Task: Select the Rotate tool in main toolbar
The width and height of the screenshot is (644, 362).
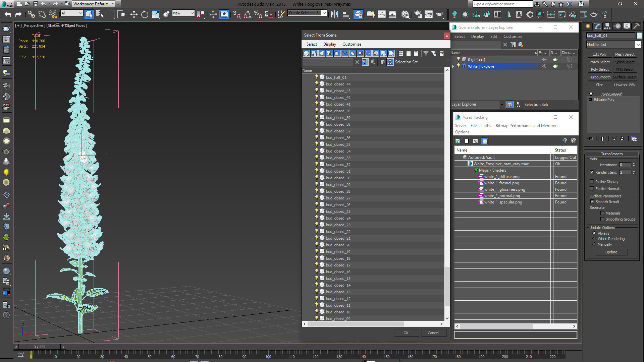Action: click(145, 14)
